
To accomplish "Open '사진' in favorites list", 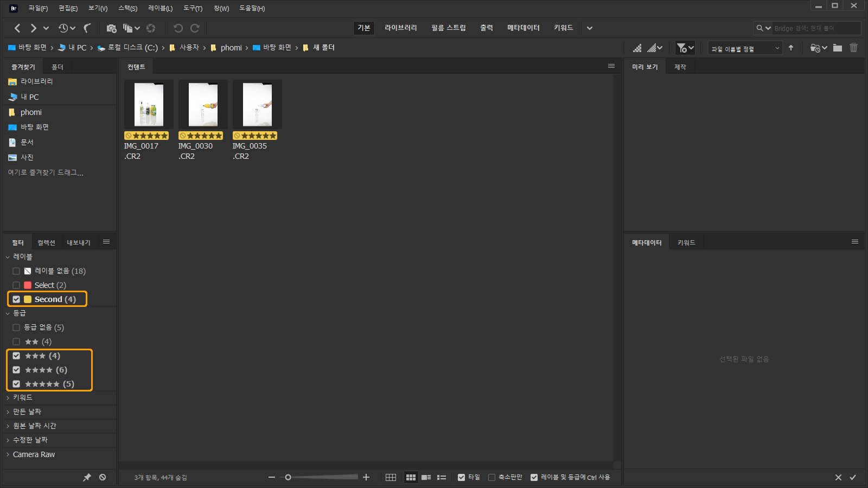I will [x=27, y=157].
